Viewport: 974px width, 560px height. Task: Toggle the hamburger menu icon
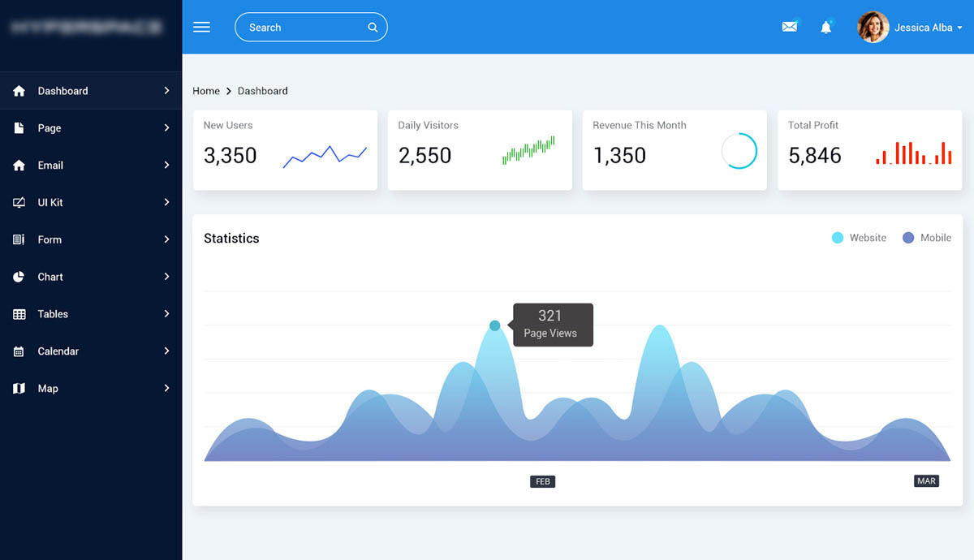click(x=201, y=27)
